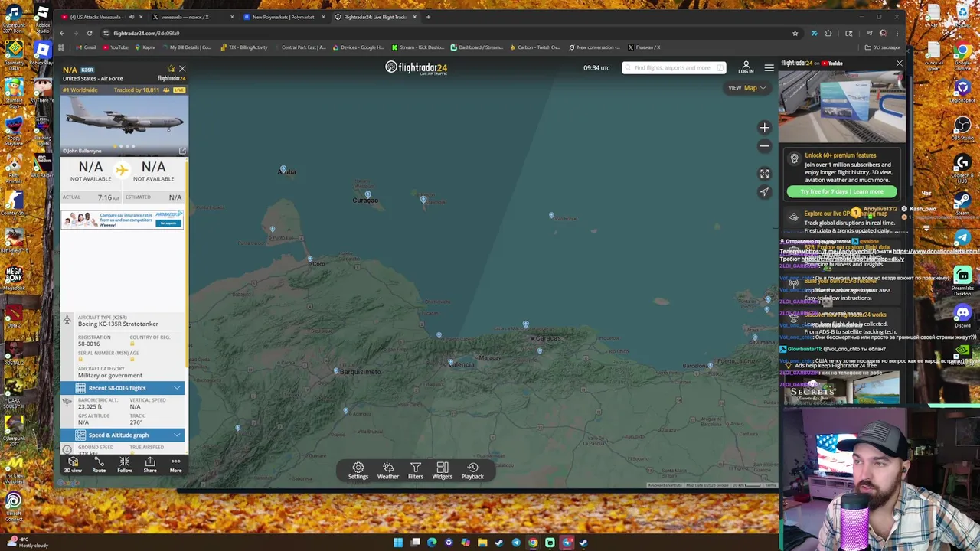
Task: Open the Chrome three-dot menu
Action: 897,33
